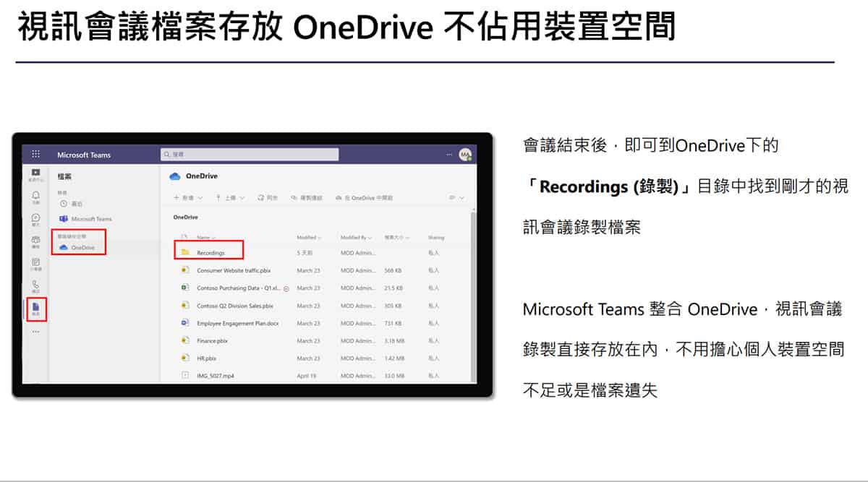The width and height of the screenshot is (868, 482).
Task: Click the OneDrive breadcrumb above the file list
Action: click(185, 217)
